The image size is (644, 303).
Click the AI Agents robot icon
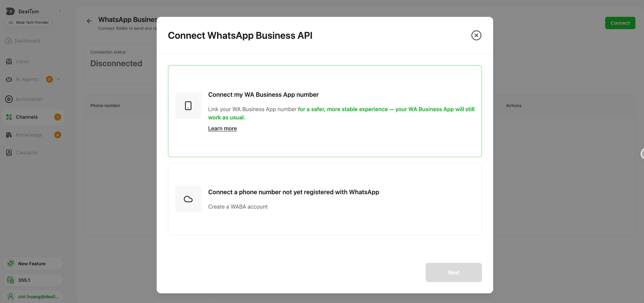(x=9, y=79)
